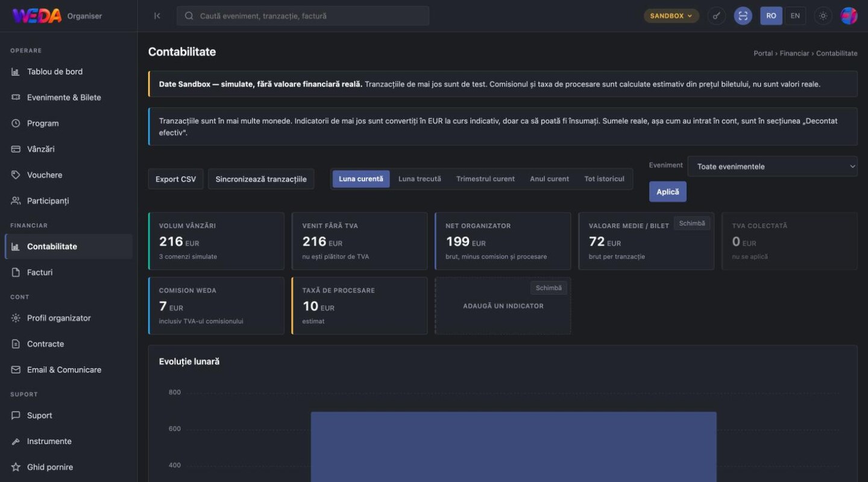This screenshot has height=482, width=868.
Task: Open the key icon button in header
Action: (x=717, y=16)
